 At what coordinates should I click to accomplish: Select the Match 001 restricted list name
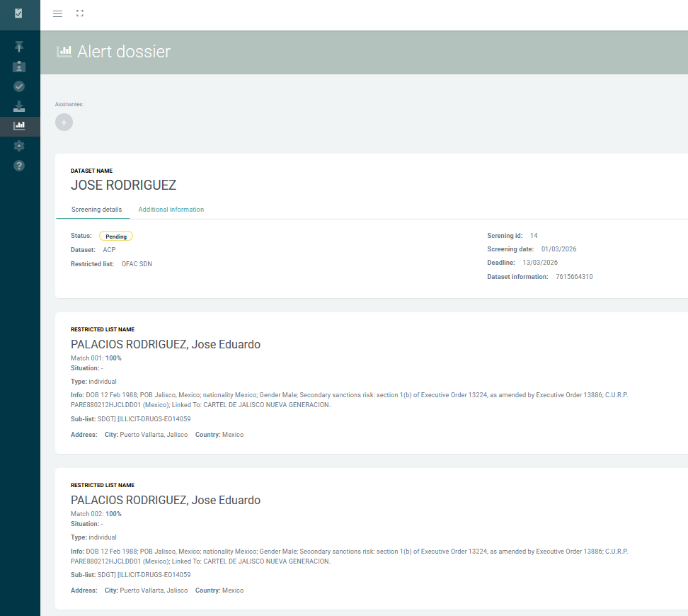[x=166, y=344]
